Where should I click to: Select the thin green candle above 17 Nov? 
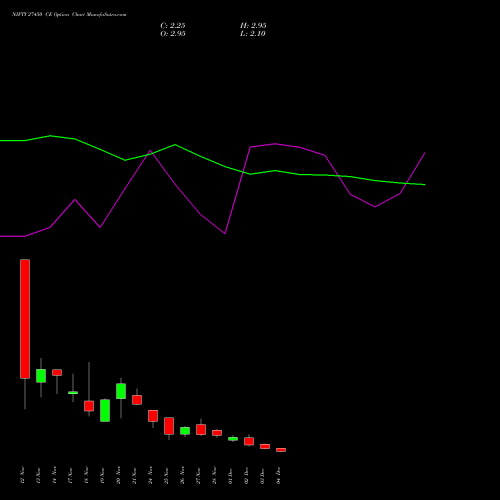click(73, 393)
